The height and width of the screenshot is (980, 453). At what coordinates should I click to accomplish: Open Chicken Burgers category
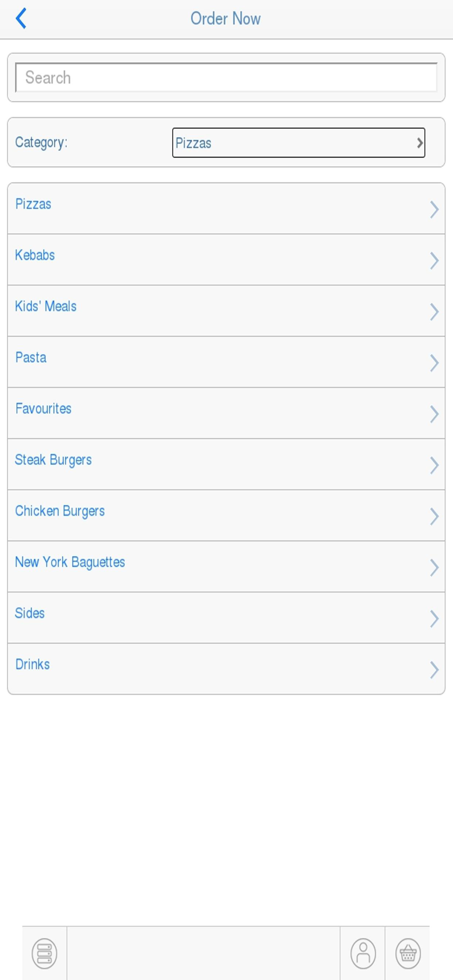coord(226,515)
